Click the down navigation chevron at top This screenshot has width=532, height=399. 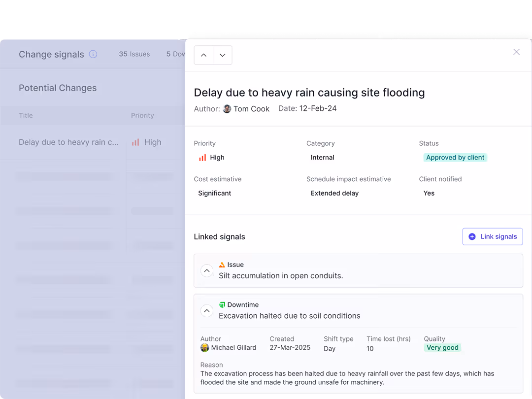pyautogui.click(x=222, y=55)
